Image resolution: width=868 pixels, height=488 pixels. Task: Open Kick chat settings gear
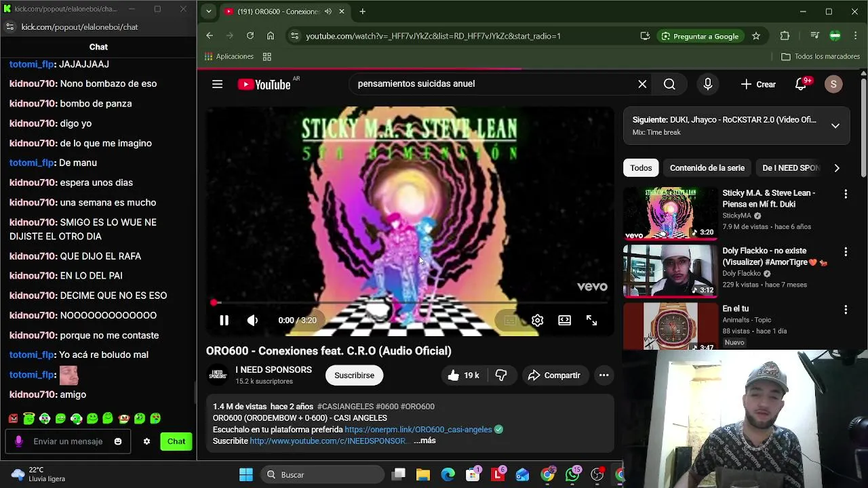[x=146, y=441]
